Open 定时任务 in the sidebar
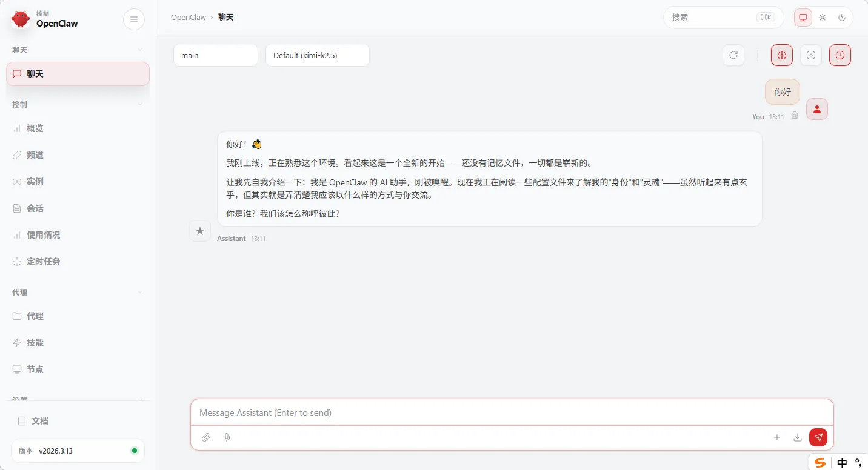Image resolution: width=868 pixels, height=470 pixels. tap(44, 262)
